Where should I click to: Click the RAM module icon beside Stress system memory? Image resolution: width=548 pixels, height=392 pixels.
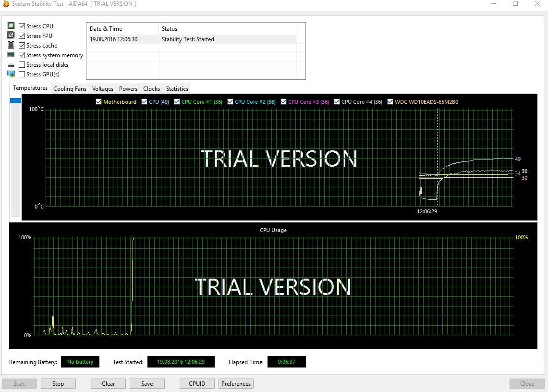(x=11, y=55)
